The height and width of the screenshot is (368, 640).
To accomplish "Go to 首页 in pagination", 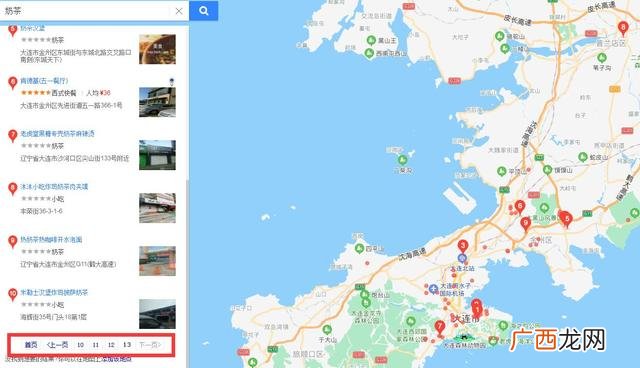I will pyautogui.click(x=31, y=345).
